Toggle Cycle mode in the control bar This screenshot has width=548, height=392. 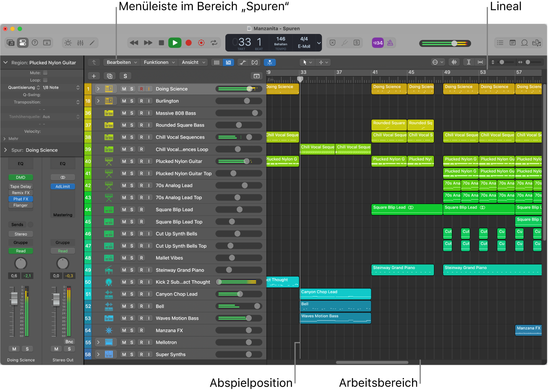coord(214,43)
